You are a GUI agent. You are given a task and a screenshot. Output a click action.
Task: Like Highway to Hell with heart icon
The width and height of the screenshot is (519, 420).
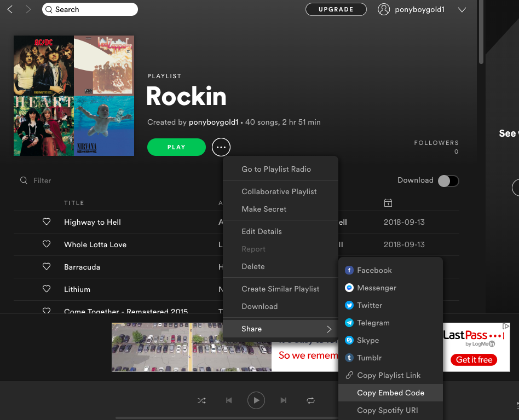click(x=47, y=221)
